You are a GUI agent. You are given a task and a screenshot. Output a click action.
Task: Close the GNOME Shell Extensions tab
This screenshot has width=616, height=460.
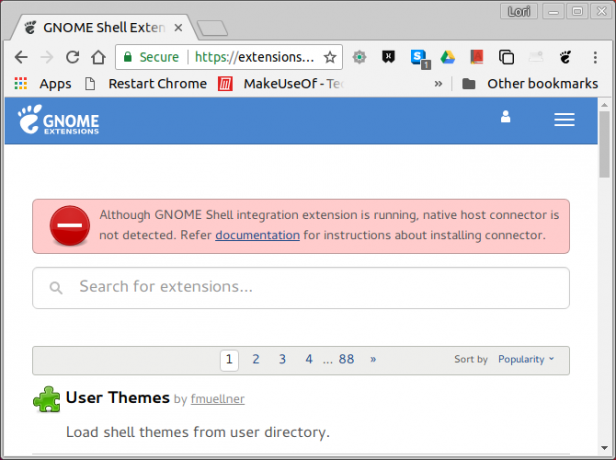pyautogui.click(x=178, y=28)
